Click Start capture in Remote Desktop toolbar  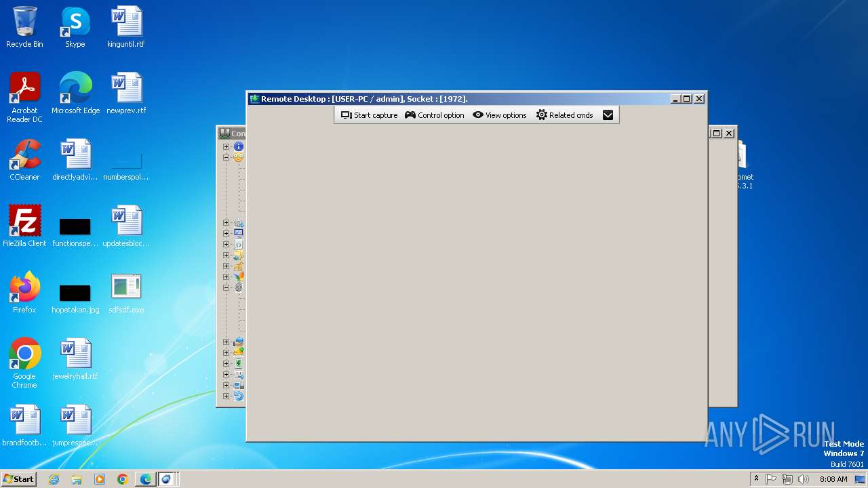coord(369,115)
